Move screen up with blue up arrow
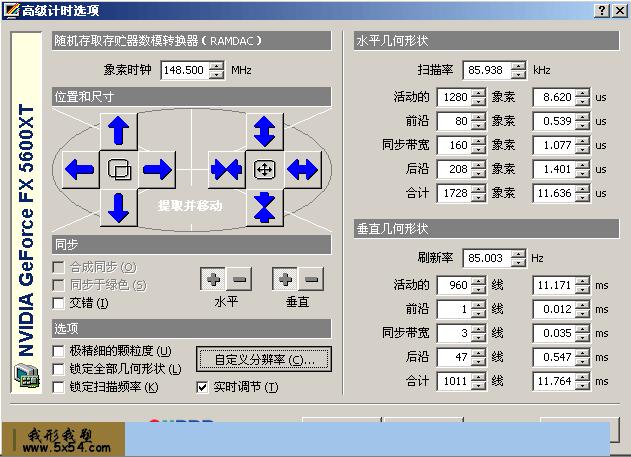Image resolution: width=631 pixels, height=457 pixels. point(119,131)
